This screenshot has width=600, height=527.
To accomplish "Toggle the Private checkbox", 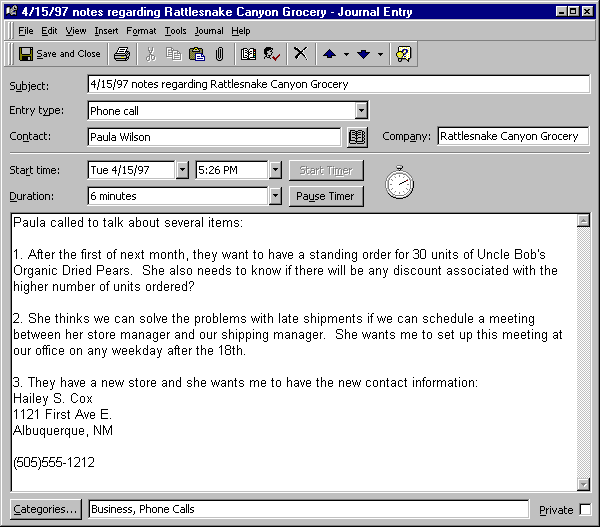I will click(585, 509).
